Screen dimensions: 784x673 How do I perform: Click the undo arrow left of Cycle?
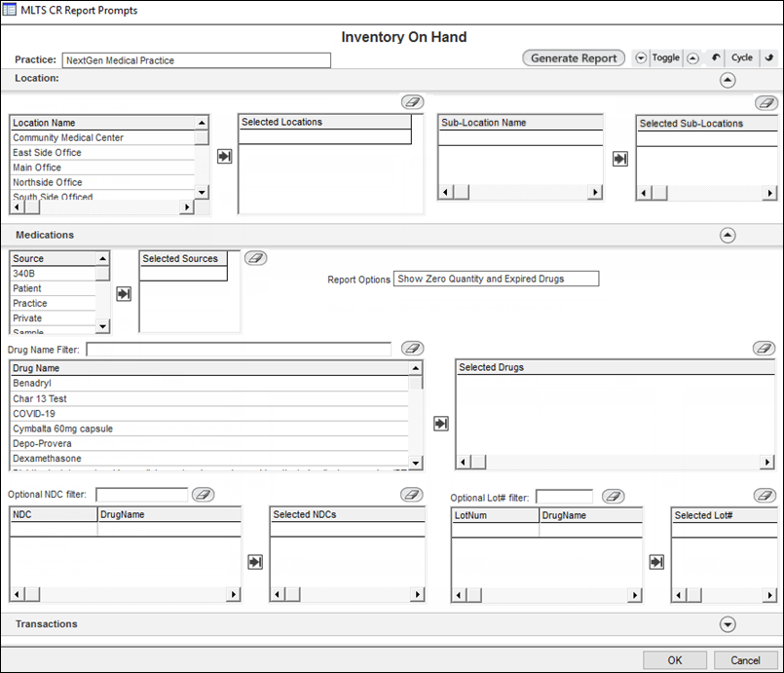pos(716,57)
